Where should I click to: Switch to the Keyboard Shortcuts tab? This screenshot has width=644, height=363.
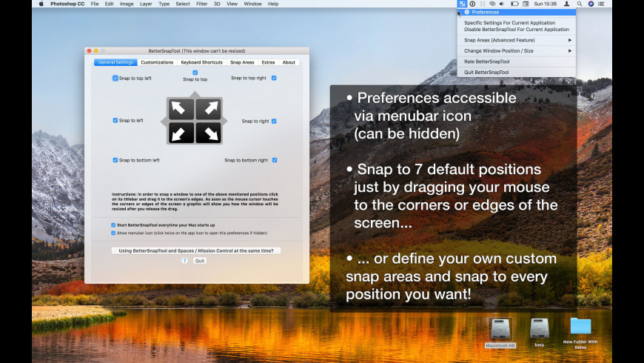[x=201, y=62]
